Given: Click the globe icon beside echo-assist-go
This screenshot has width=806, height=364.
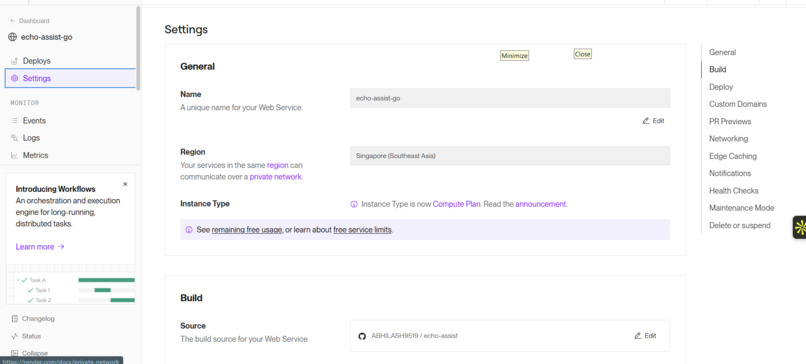Looking at the screenshot, I should point(13,37).
